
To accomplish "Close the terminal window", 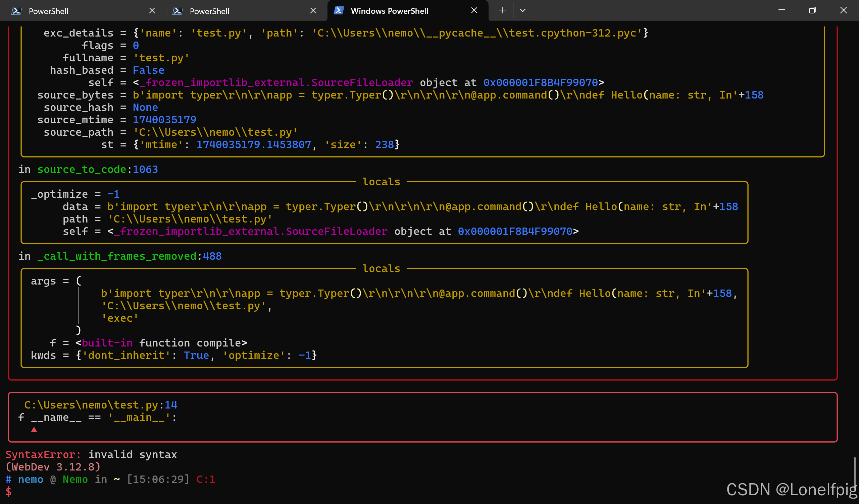I will coord(843,11).
